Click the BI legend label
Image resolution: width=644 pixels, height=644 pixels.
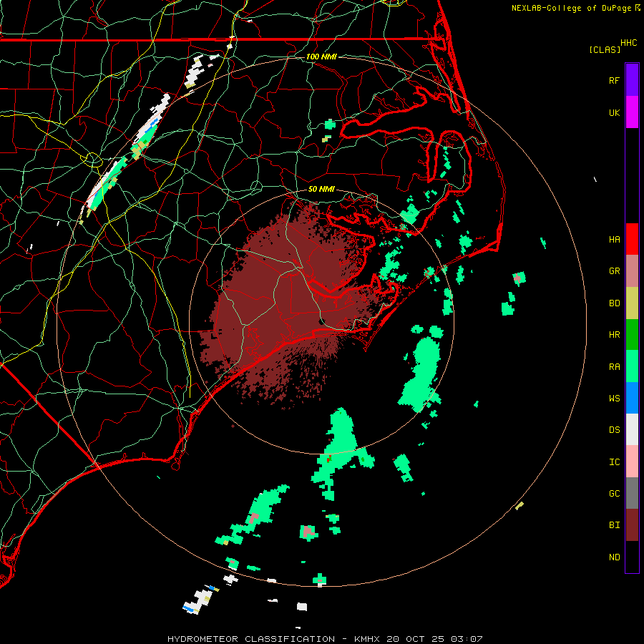click(614, 525)
